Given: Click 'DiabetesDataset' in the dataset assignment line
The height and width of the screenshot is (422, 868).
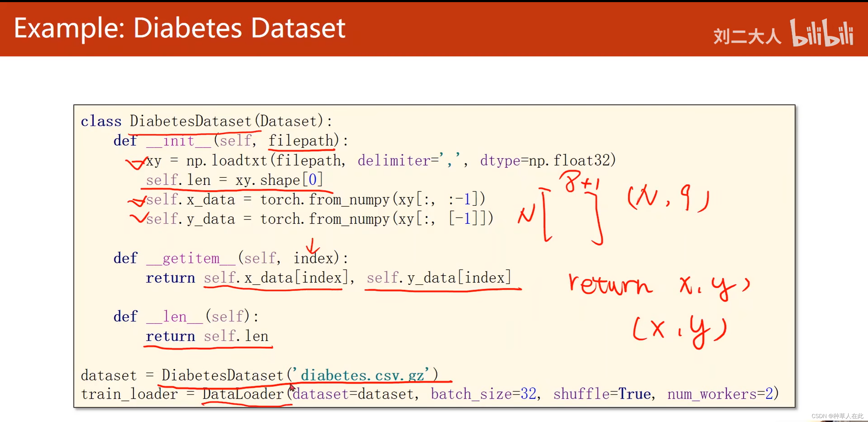Looking at the screenshot, I should (222, 375).
